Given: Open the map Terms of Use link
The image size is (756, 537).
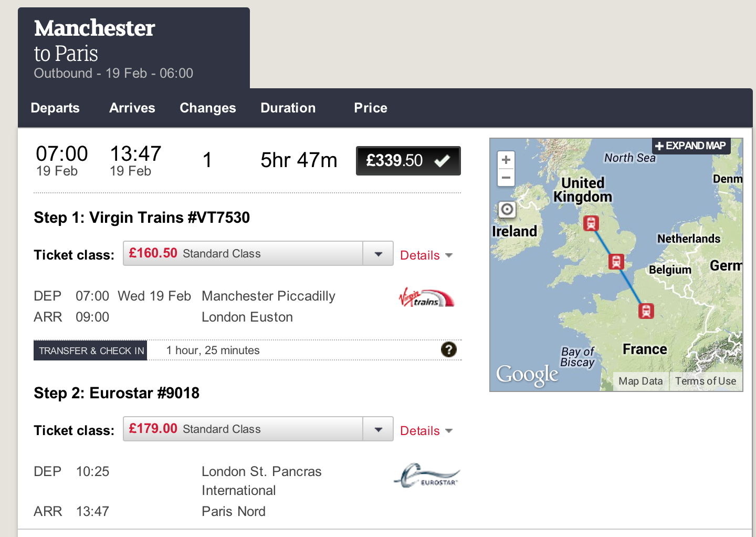Looking at the screenshot, I should (x=705, y=381).
